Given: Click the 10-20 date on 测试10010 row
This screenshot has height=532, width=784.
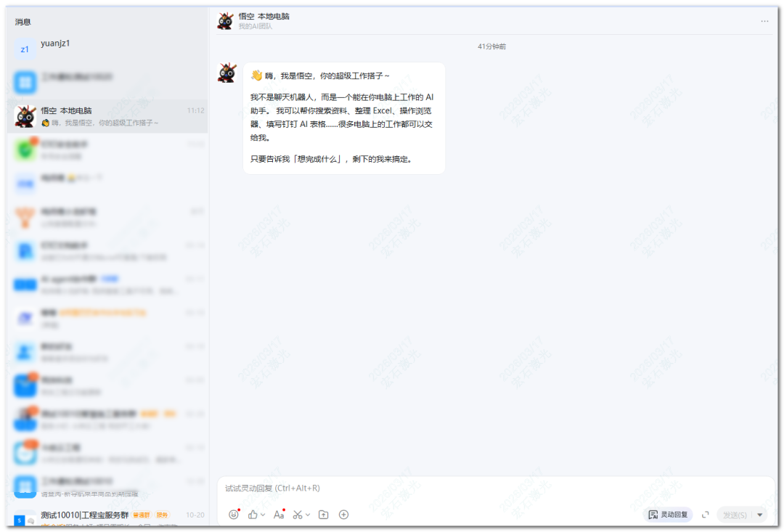Looking at the screenshot, I should click(x=195, y=515).
